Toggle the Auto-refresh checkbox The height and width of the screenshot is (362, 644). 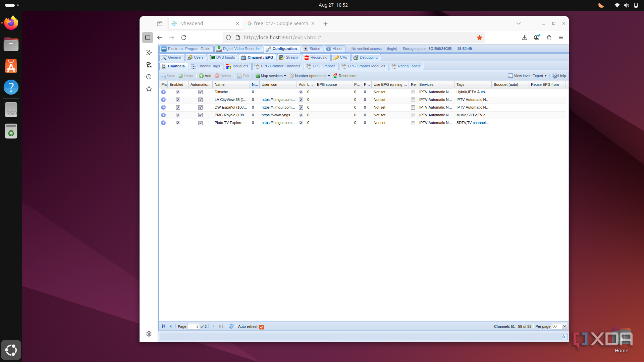[262, 327]
